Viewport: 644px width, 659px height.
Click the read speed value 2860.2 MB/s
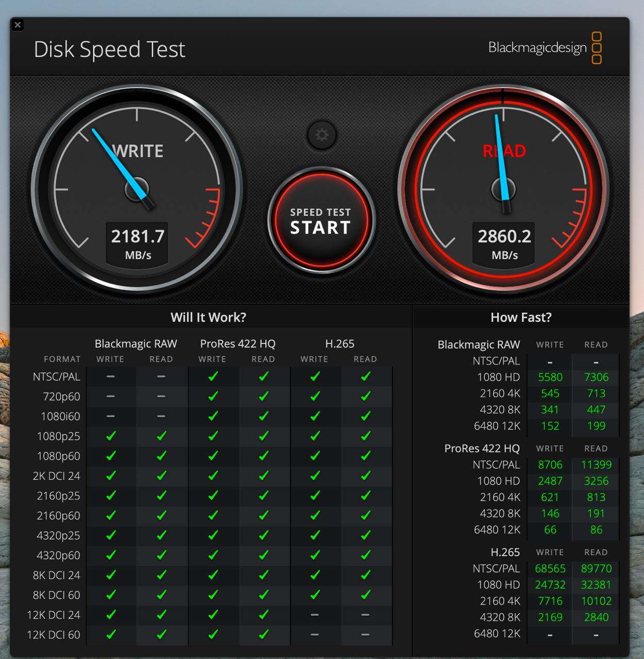[504, 243]
